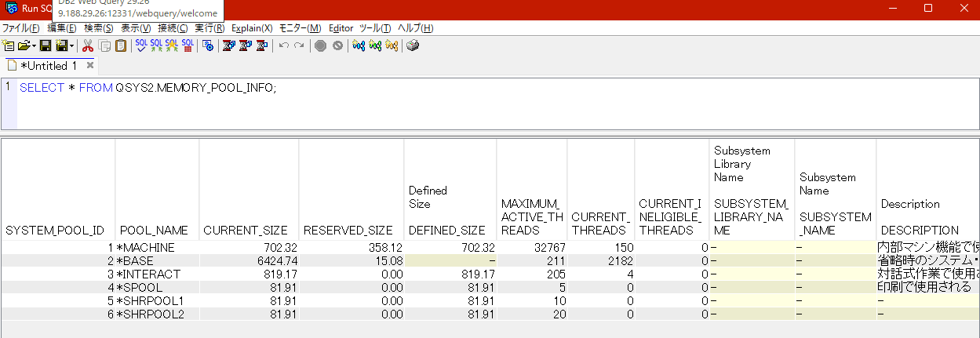
Task: Click the Copy icon in toolbar
Action: pos(104,45)
